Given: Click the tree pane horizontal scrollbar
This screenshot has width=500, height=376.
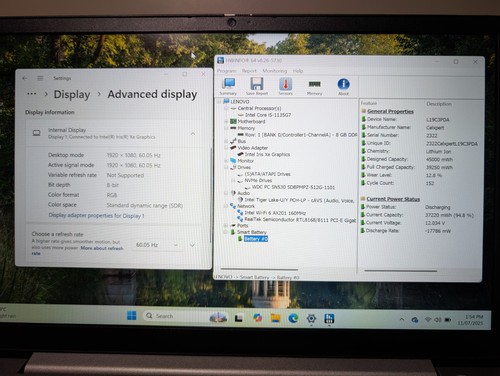Looking at the screenshot, I should coord(259,269).
